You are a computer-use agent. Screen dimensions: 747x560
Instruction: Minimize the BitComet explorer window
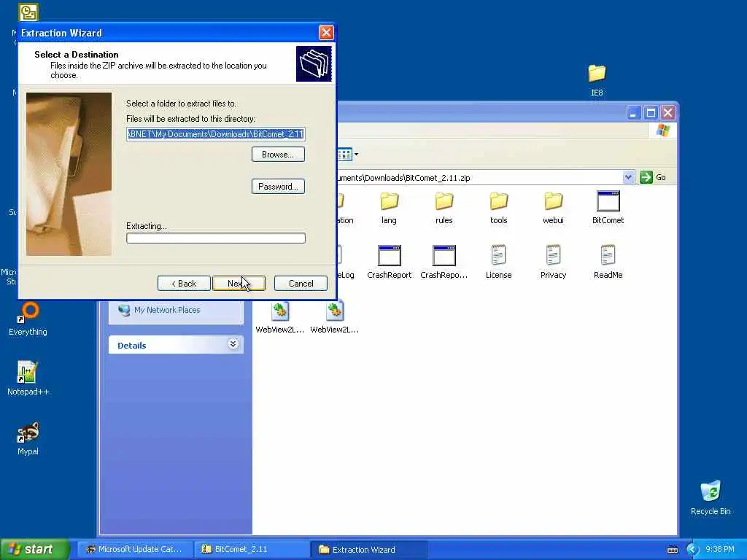[634, 113]
